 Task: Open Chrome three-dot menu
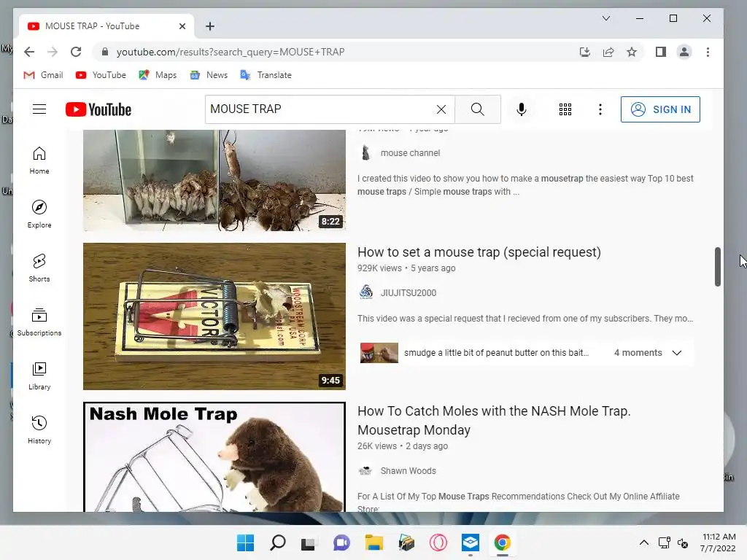pyautogui.click(x=708, y=52)
